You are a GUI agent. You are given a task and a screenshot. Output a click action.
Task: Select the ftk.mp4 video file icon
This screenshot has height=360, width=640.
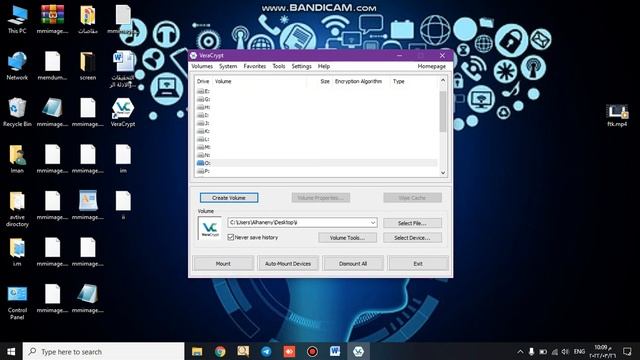pos(617,115)
